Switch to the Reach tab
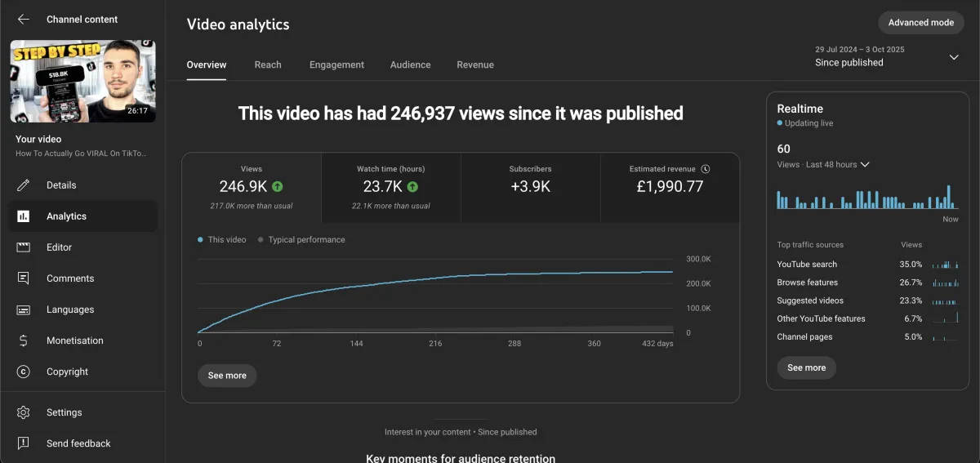980x463 pixels. pos(268,65)
